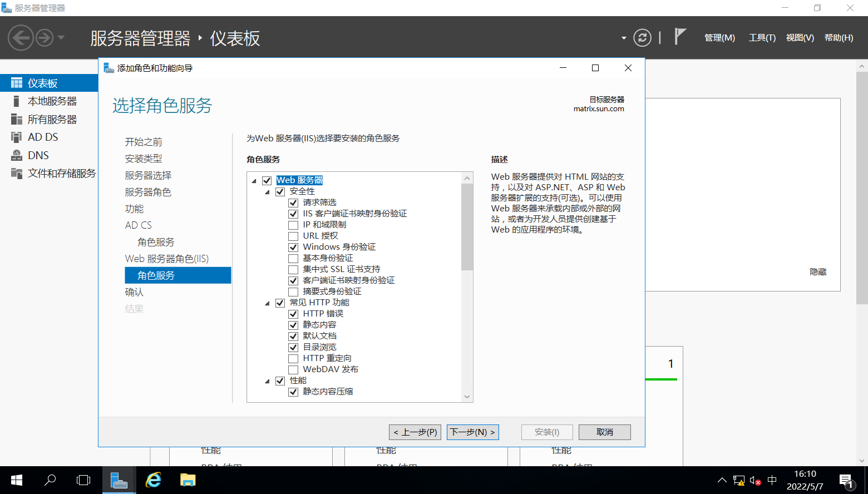Select 仪表板 icon in sidebar
This screenshot has width=868, height=494.
[17, 83]
